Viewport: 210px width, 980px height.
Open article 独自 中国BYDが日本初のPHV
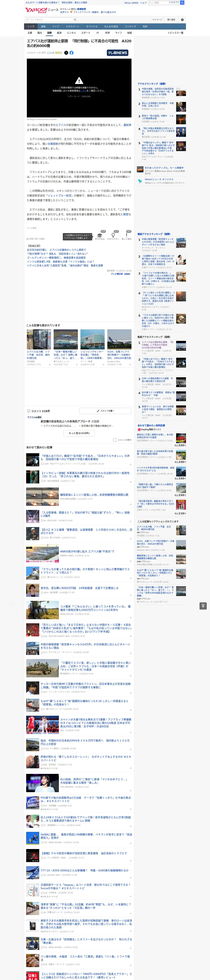85,742
